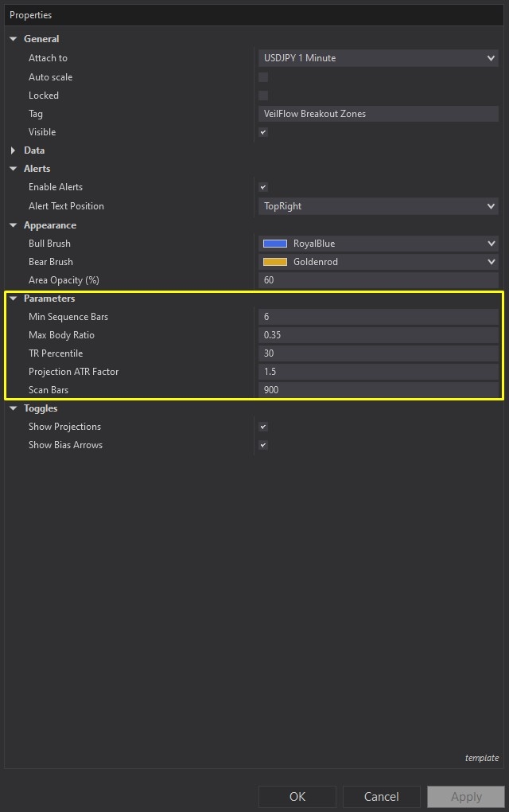Click the Cancel button
This screenshot has height=812, width=509.
381,797
